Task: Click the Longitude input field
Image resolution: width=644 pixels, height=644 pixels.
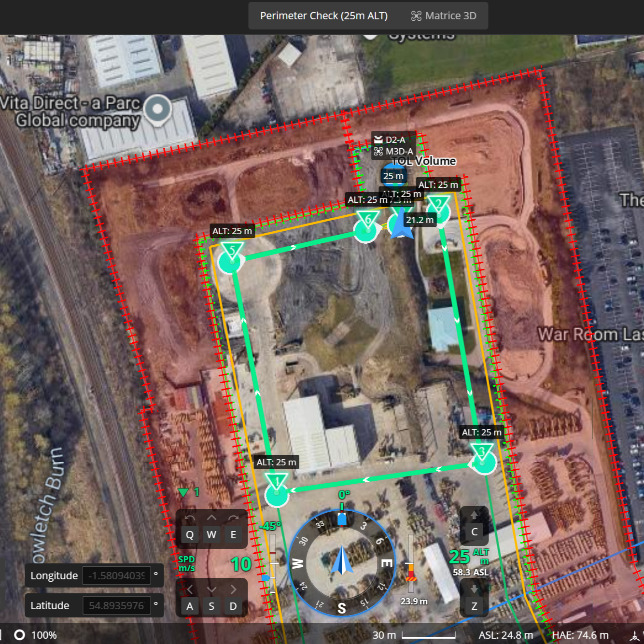Action: (116, 575)
